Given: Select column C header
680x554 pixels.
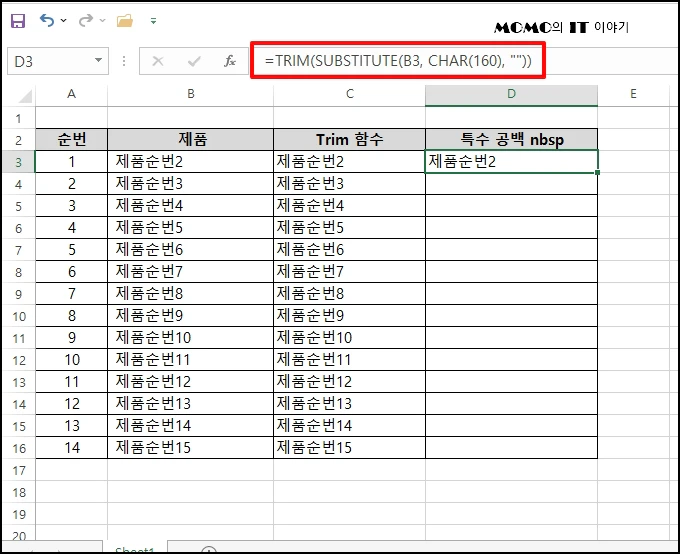Looking at the screenshot, I should tap(350, 94).
